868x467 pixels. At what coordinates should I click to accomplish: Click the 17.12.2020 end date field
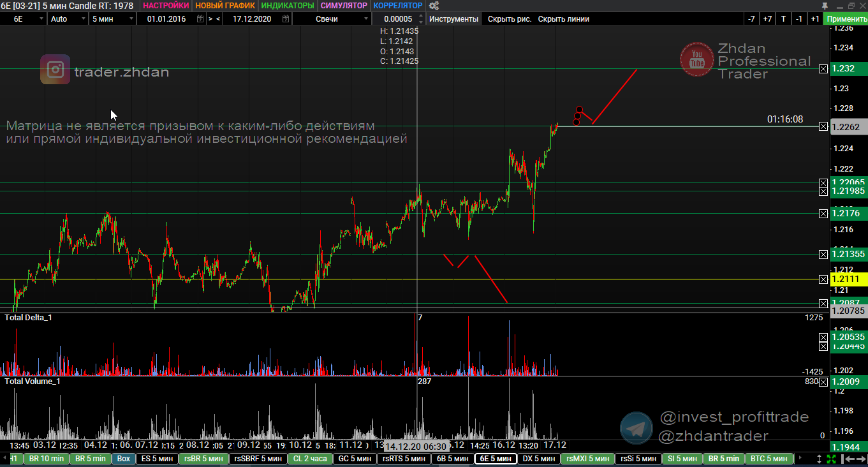point(251,19)
